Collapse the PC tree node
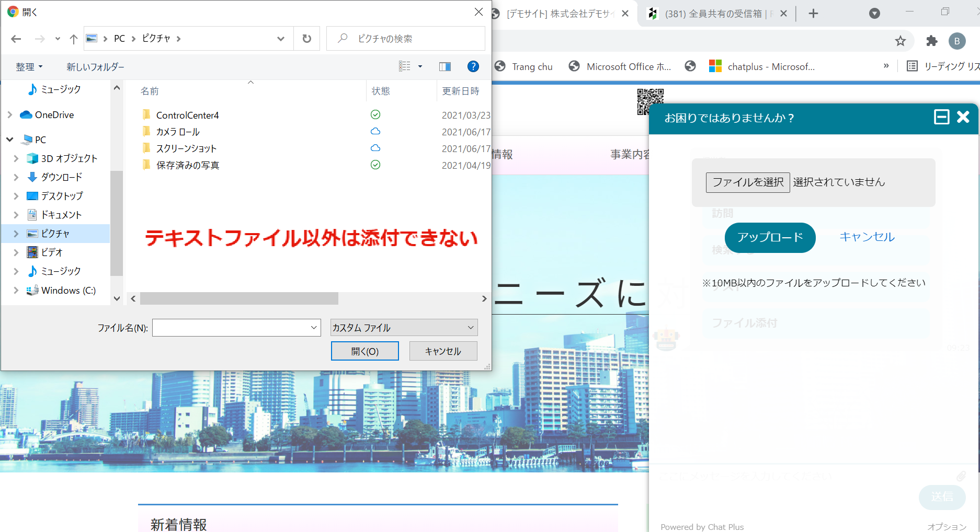Image resolution: width=980 pixels, height=532 pixels. point(10,140)
